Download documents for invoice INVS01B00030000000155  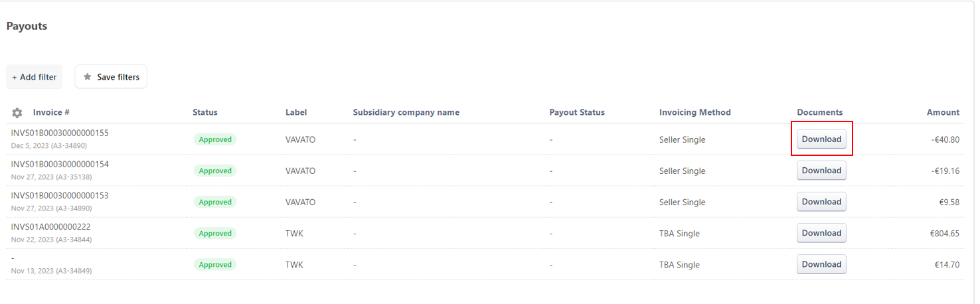coord(821,139)
